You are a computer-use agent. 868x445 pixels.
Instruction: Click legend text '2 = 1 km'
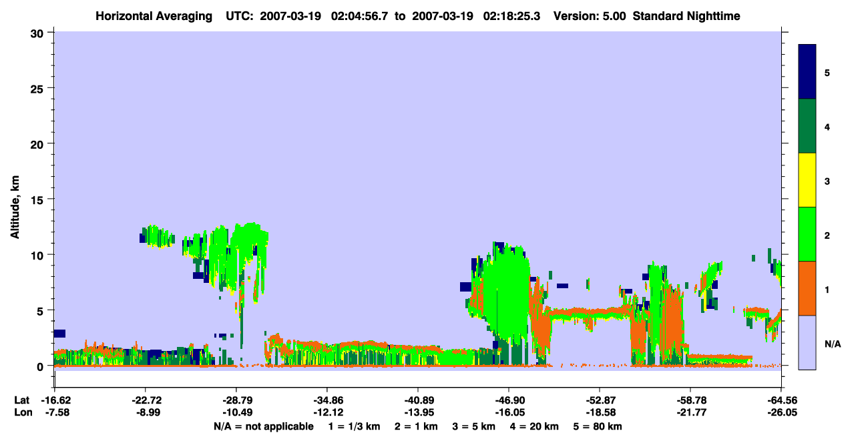click(x=416, y=426)
